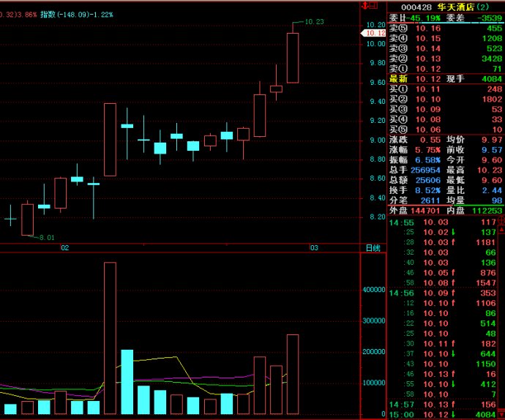Click the 内盘 value 112253
Screen dimensions: 505x420
487,211
